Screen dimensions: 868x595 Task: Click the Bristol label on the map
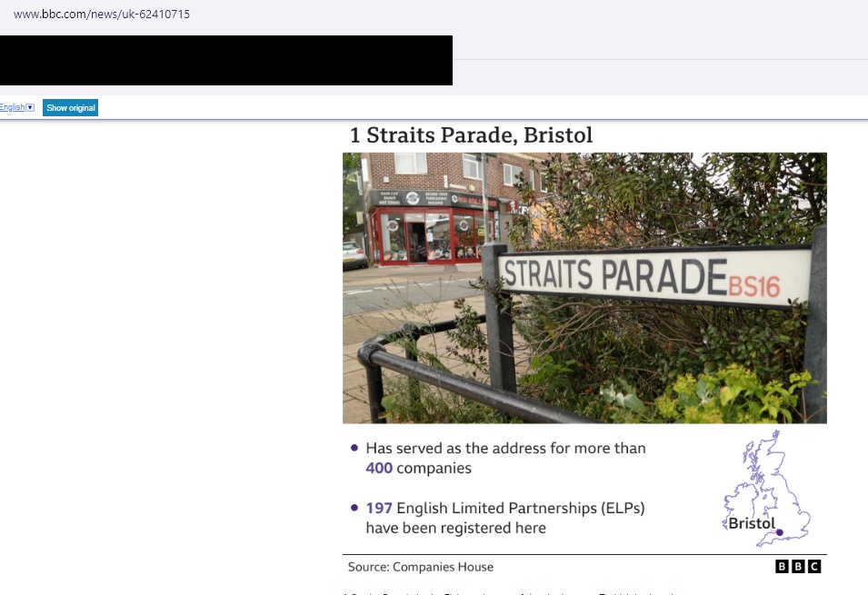pos(751,523)
